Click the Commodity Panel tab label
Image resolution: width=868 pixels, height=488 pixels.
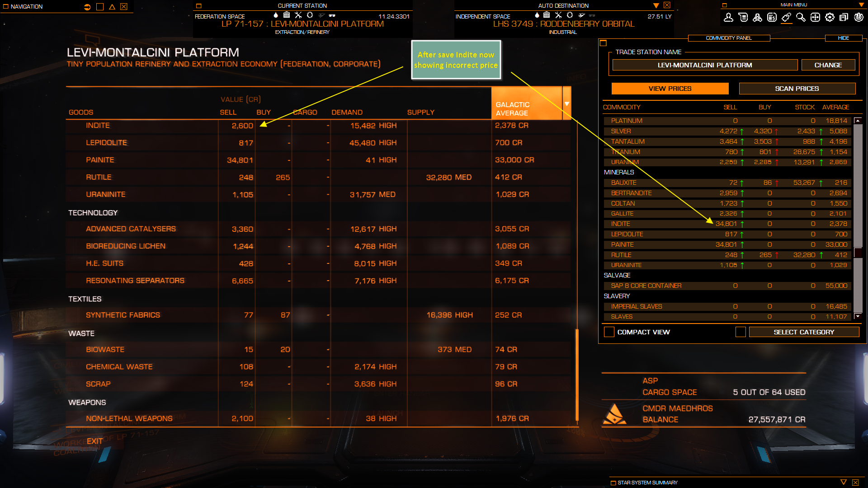click(729, 38)
